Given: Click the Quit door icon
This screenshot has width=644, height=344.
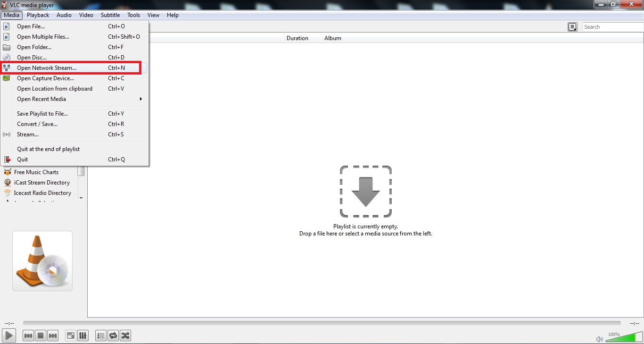Looking at the screenshot, I should [7, 159].
